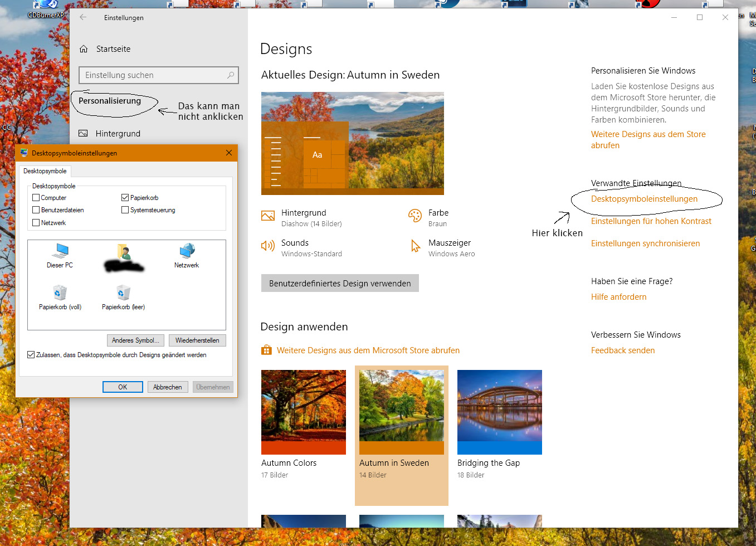
Task: Open Einstellungen für hohen Kontrast
Action: (x=651, y=221)
